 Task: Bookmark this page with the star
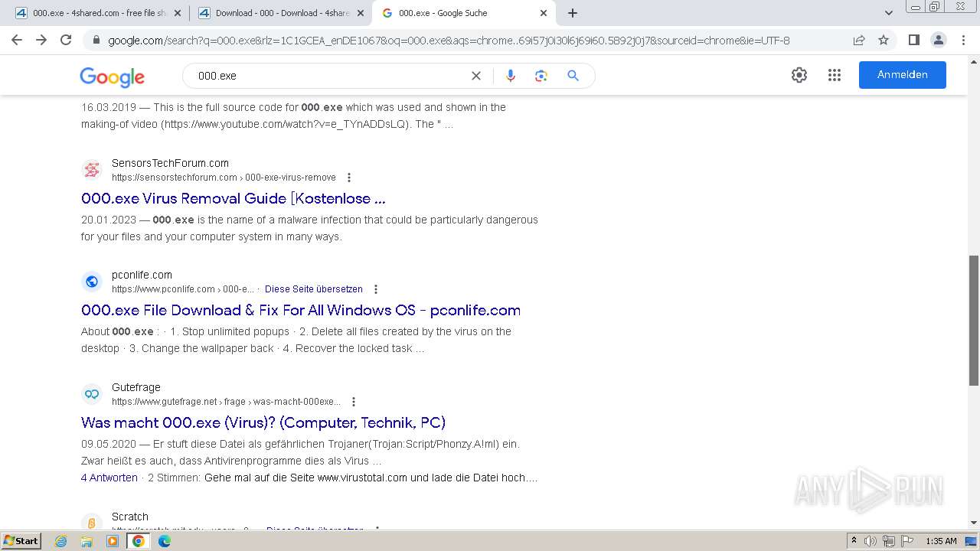tap(884, 40)
